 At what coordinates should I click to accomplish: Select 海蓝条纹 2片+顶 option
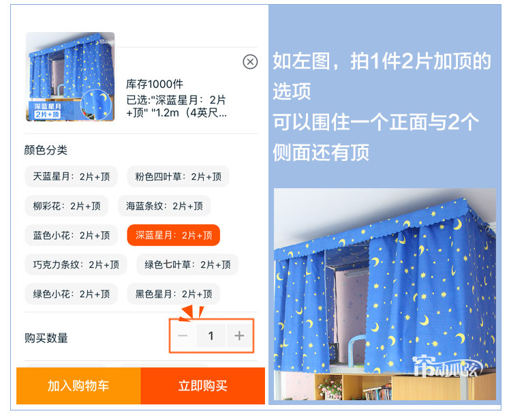tap(164, 206)
